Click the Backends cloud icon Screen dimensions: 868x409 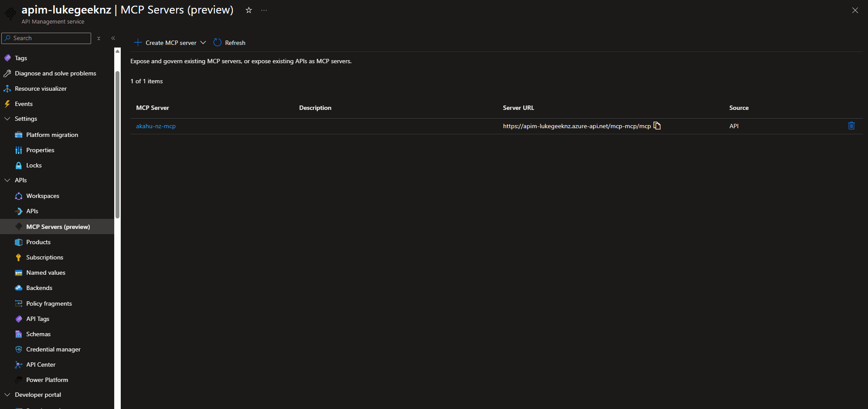[x=19, y=288]
